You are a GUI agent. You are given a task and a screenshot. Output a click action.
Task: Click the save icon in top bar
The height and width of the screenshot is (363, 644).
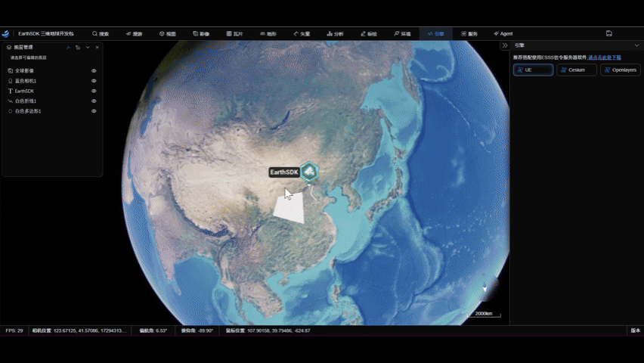click(x=609, y=34)
